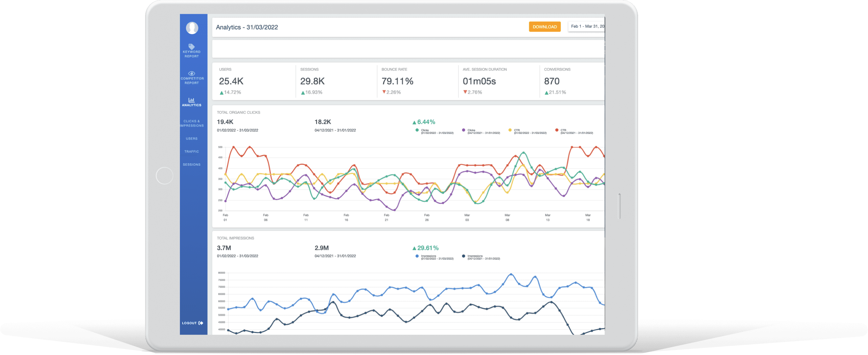Select Keyword Report menu label
Image resolution: width=868 pixels, height=355 pixels.
coord(191,54)
